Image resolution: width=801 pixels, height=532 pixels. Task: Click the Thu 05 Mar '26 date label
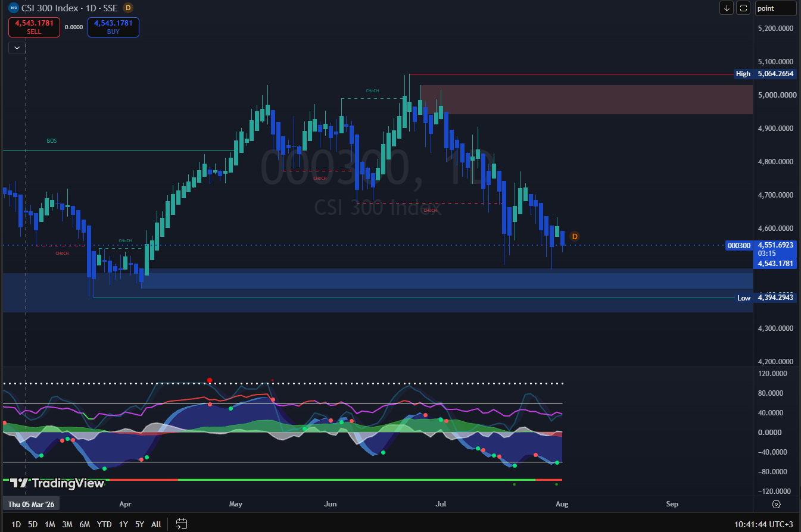tap(31, 504)
